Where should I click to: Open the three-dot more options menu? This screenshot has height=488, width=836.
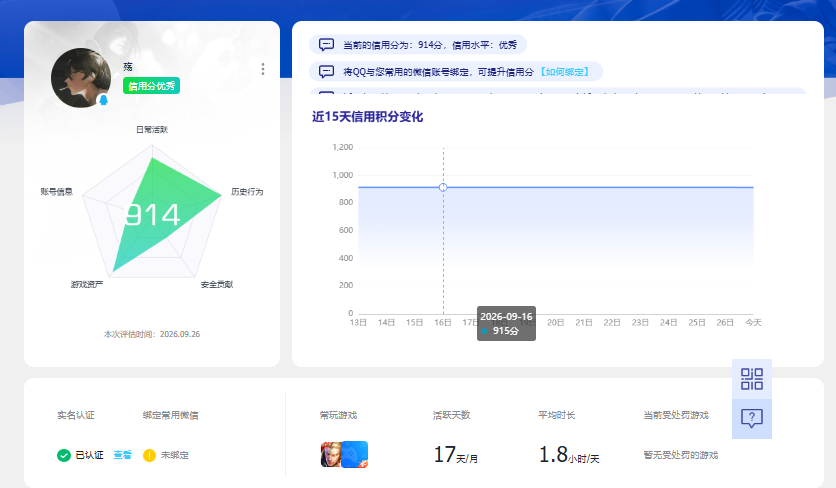[263, 69]
